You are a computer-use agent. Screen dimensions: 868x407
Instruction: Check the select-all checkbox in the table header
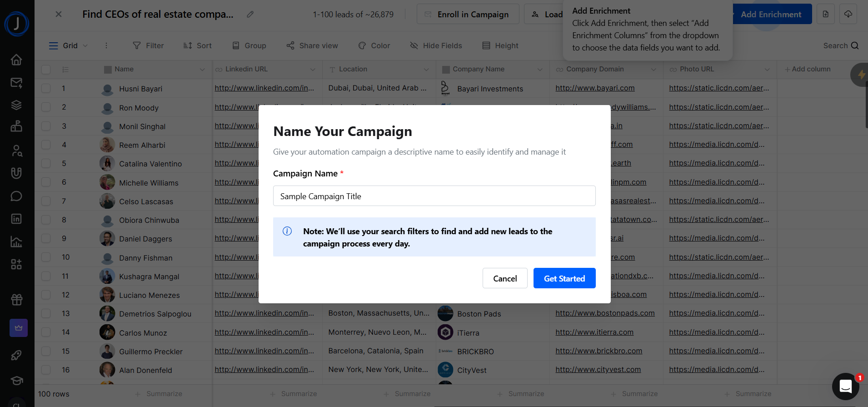pos(46,69)
